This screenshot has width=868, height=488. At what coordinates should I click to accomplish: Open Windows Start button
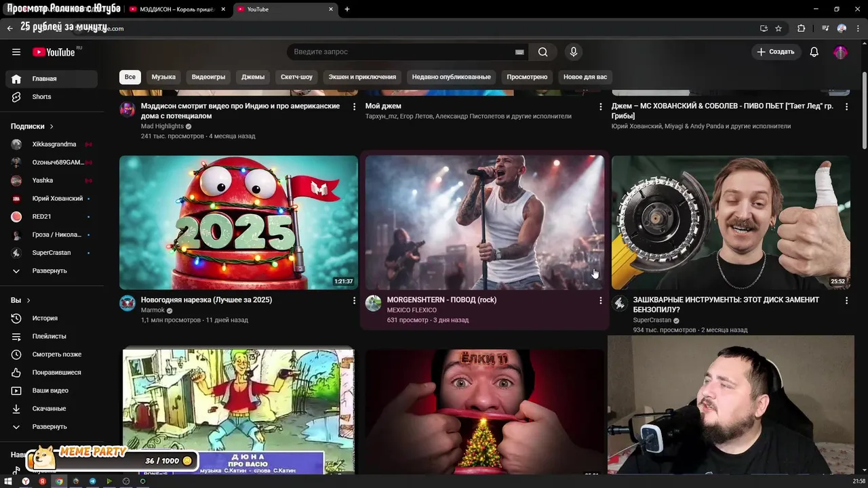(x=9, y=481)
